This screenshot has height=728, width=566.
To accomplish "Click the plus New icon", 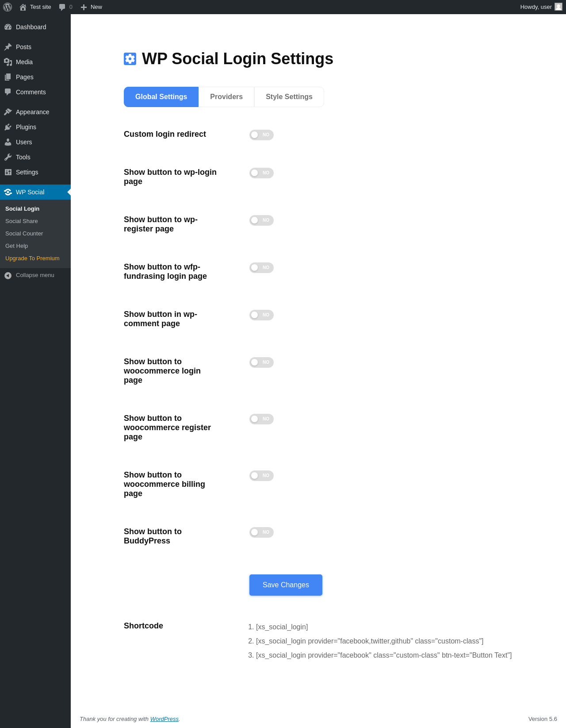I will (x=84, y=7).
